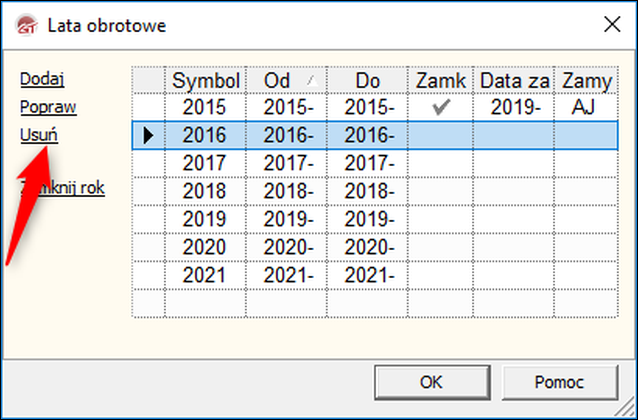The width and height of the screenshot is (638, 420).
Task: Sort by the Od column header
Action: pyautogui.click(x=285, y=79)
